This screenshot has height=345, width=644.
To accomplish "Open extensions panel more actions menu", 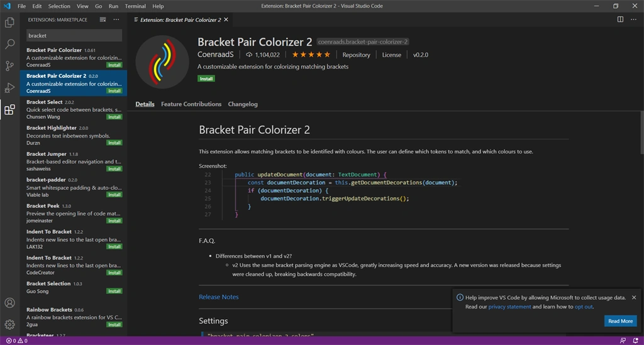I will [116, 19].
